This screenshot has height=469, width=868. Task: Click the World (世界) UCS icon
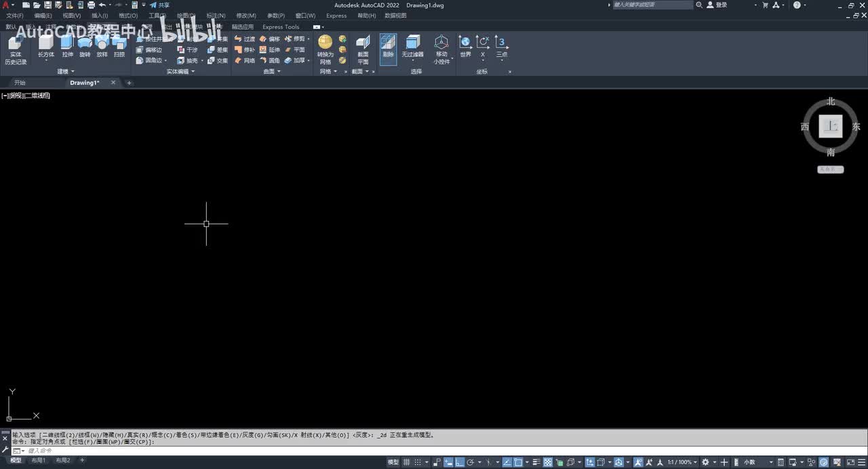(465, 46)
